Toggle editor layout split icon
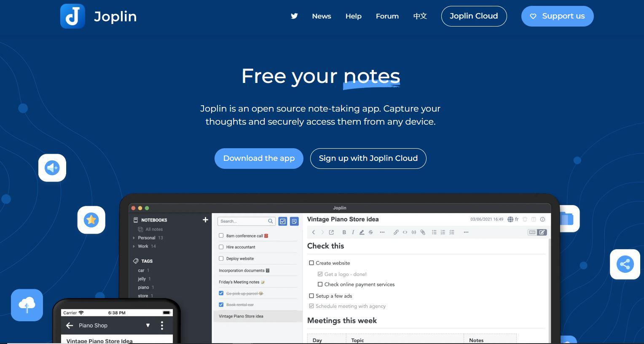This screenshot has width=644, height=344. (534, 219)
